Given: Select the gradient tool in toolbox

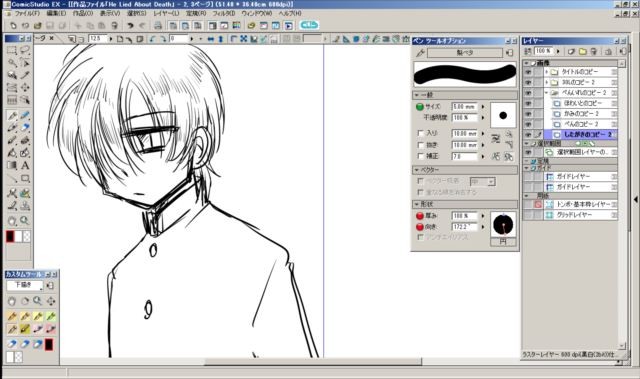Looking at the screenshot, I should coord(11,166).
